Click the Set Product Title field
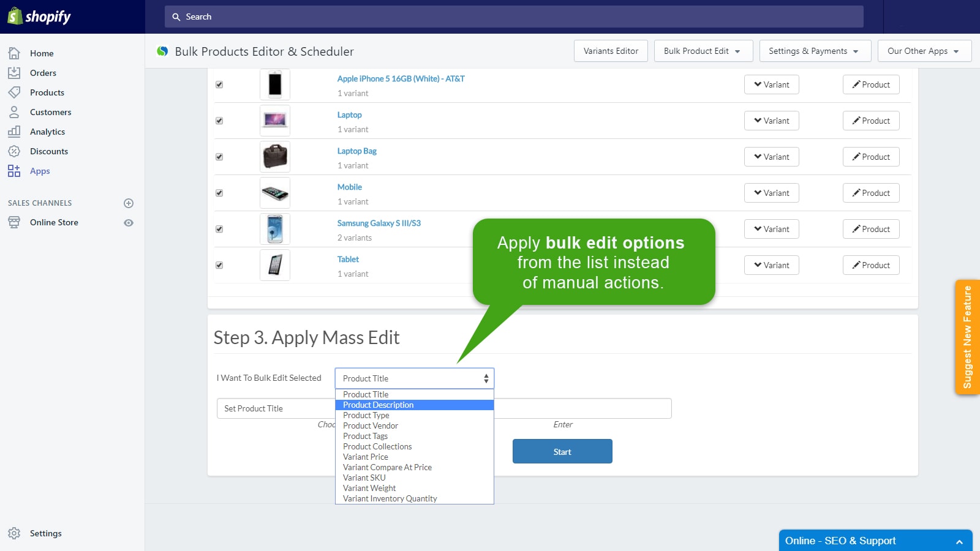980x551 pixels. tap(276, 408)
